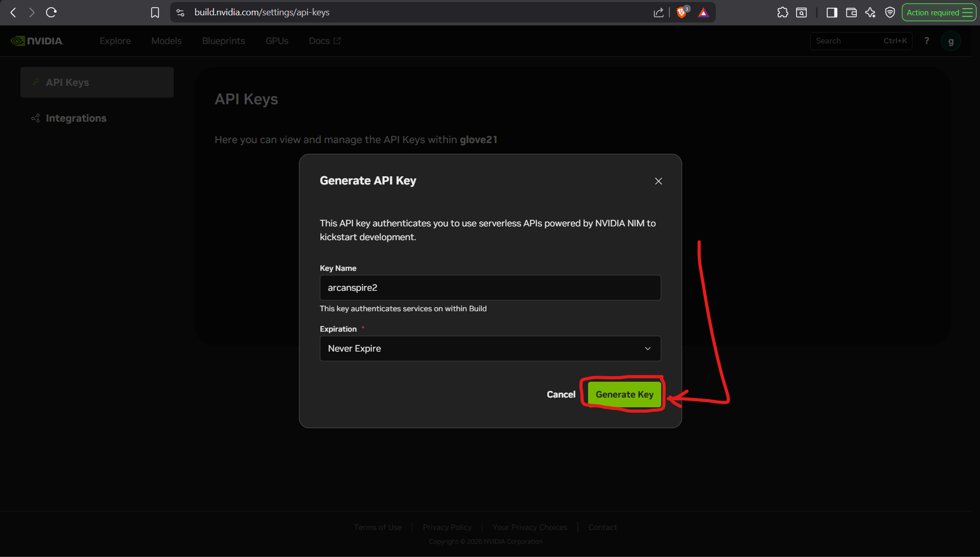Viewport: 980px width, 557px height.
Task: Bookmark this page with the bookmark icon
Action: pyautogui.click(x=155, y=12)
